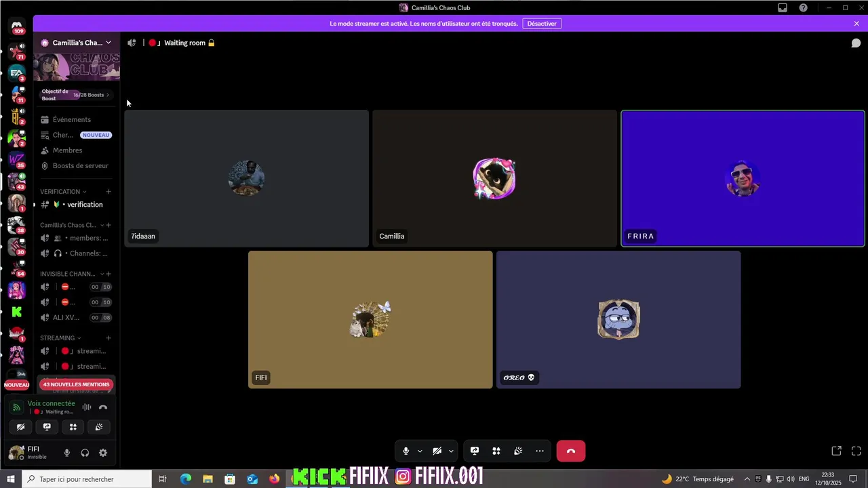
Task: Share your screen from the call control bar
Action: point(475,451)
